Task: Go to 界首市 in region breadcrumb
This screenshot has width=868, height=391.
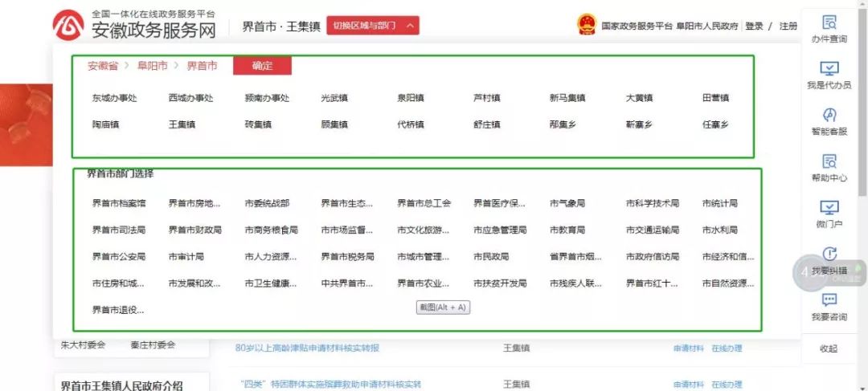Action: click(x=202, y=66)
